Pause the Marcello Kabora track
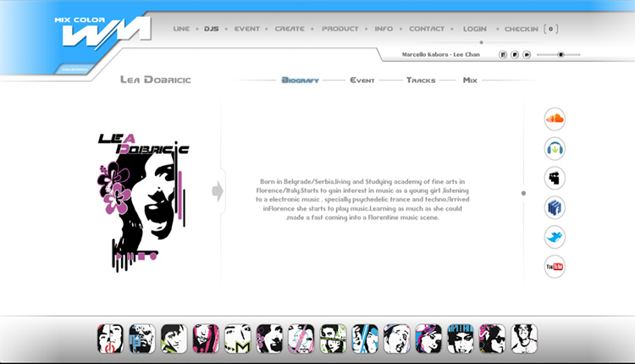The image size is (635, 364). [x=503, y=54]
